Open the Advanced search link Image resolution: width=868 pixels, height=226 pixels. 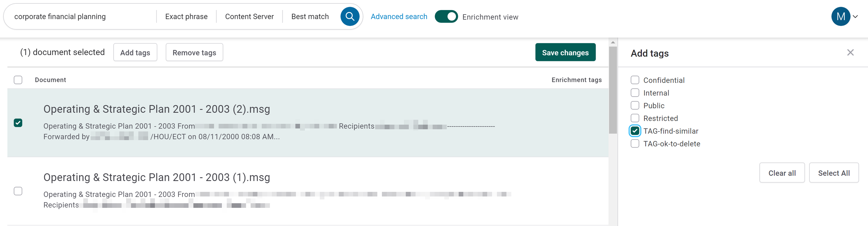399,17
